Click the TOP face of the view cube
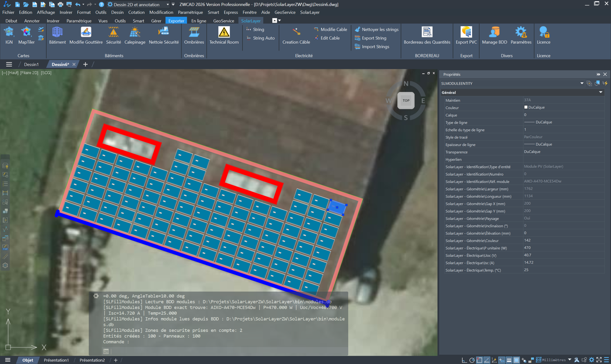Screen dimensions: 611x364 pyautogui.click(x=406, y=101)
